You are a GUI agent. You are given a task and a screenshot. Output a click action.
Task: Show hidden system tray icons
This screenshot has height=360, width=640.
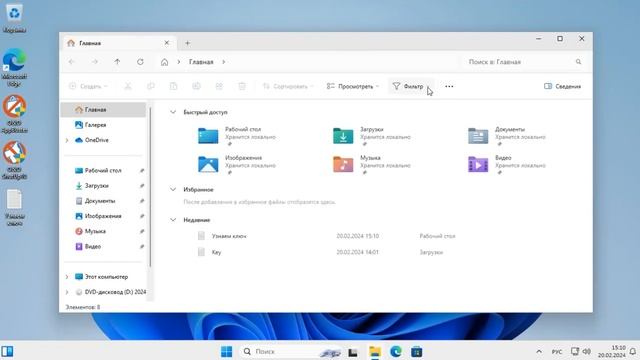pos(539,351)
